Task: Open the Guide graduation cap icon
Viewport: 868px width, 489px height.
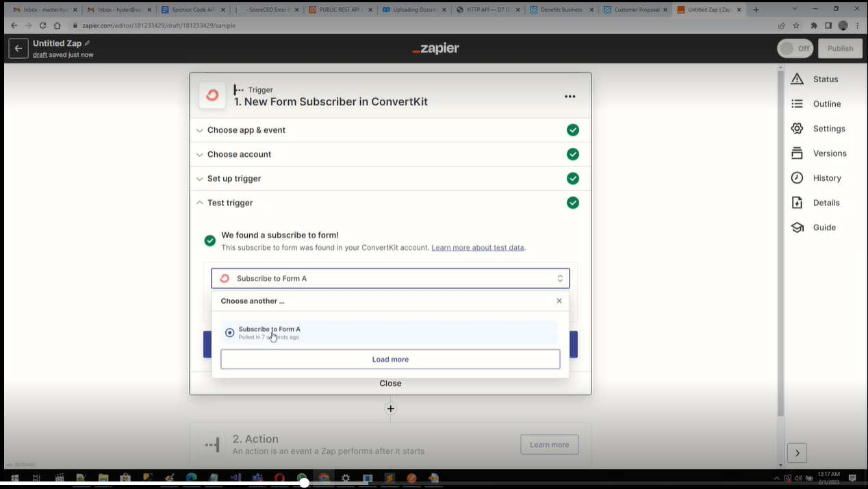Action: tap(797, 227)
